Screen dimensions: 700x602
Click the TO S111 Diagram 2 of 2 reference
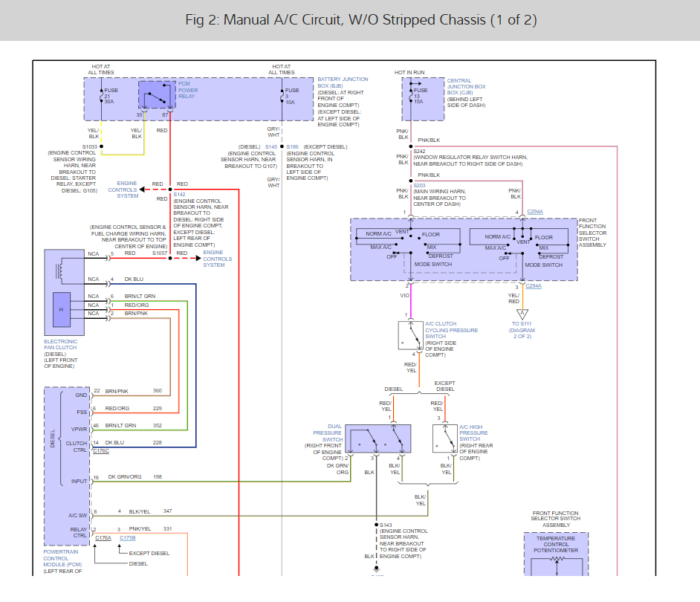pos(522,330)
